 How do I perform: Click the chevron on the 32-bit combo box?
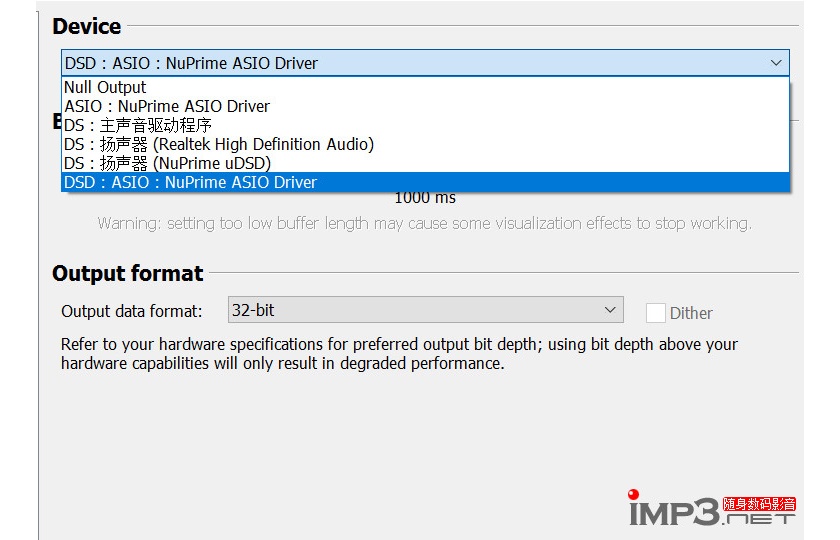610,310
